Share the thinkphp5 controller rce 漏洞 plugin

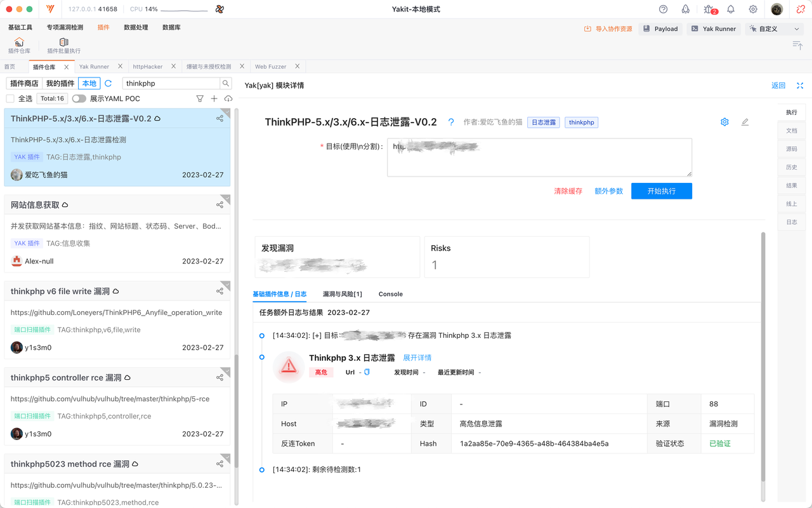(x=219, y=378)
